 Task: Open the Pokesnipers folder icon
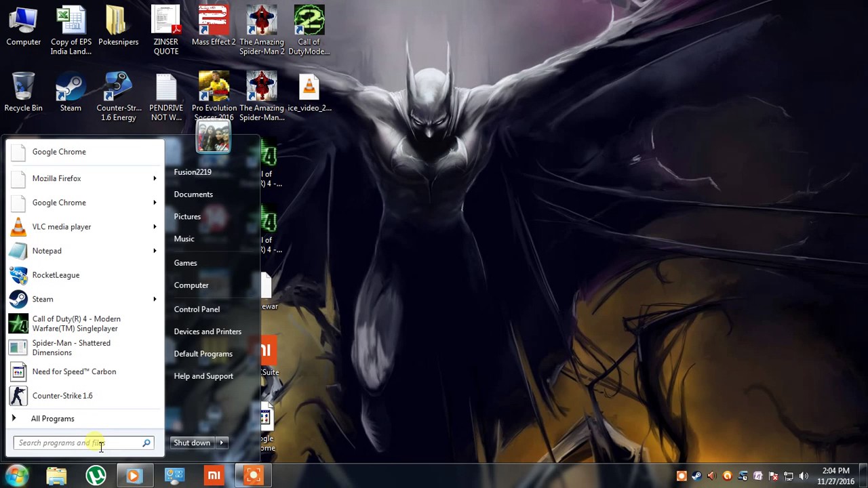118,27
